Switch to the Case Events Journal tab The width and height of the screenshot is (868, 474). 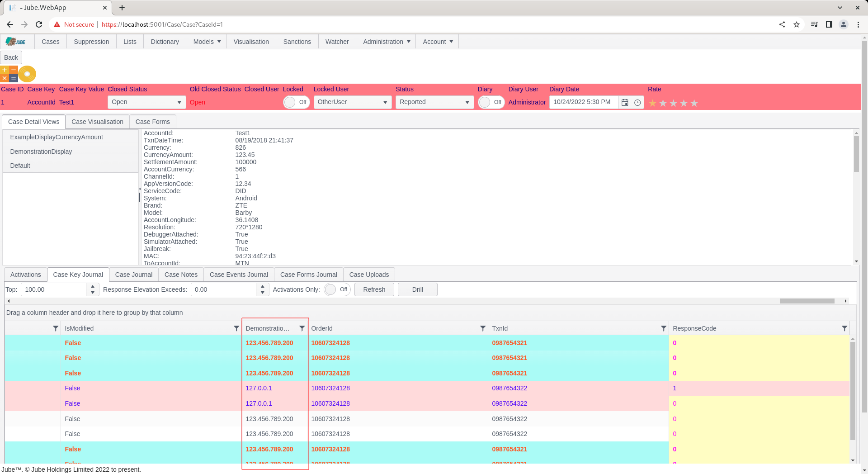(239, 275)
